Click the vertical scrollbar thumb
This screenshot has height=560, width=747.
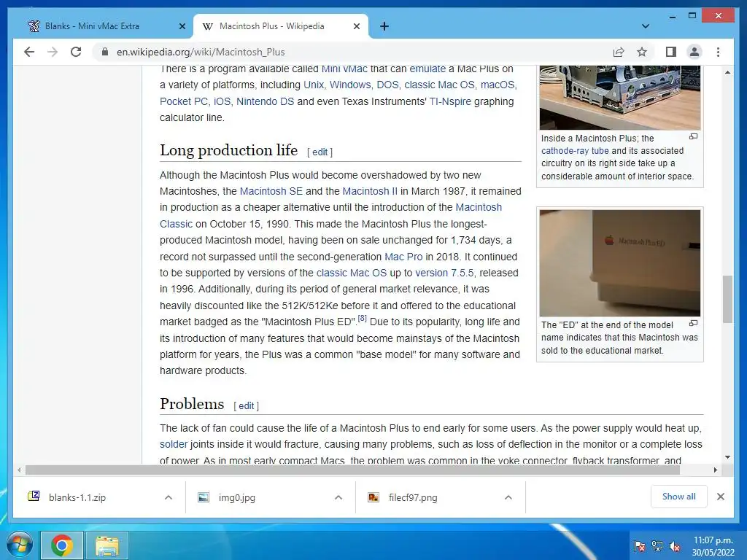(x=727, y=299)
